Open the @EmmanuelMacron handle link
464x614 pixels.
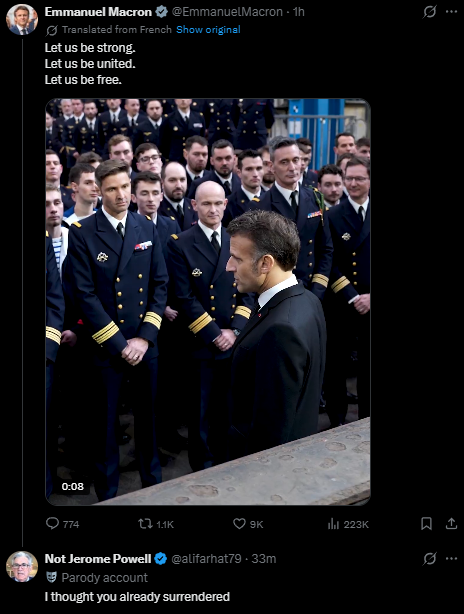[227, 12]
